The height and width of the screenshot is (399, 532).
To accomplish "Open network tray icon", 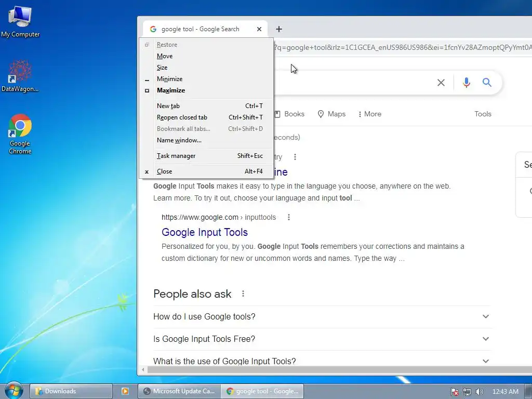I will (x=467, y=392).
